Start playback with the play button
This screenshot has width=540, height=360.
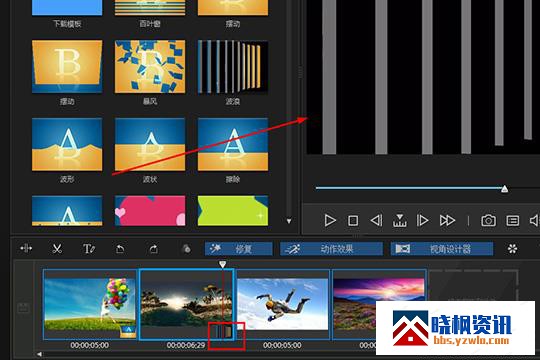pos(330,220)
